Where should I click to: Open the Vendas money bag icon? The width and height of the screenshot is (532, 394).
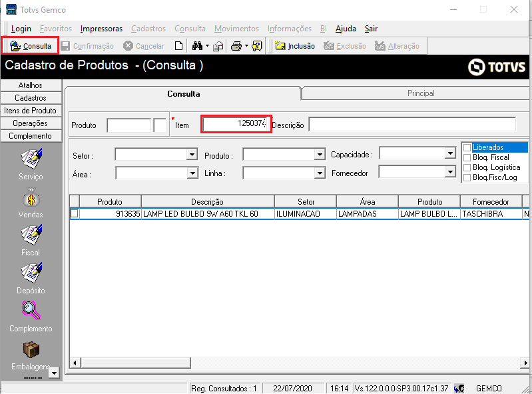[x=31, y=197]
